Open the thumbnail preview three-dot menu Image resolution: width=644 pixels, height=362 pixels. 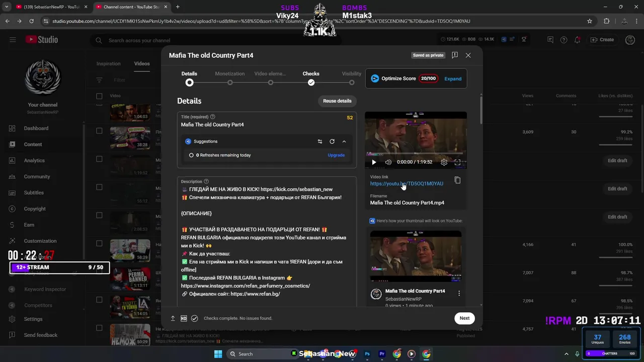459,293
